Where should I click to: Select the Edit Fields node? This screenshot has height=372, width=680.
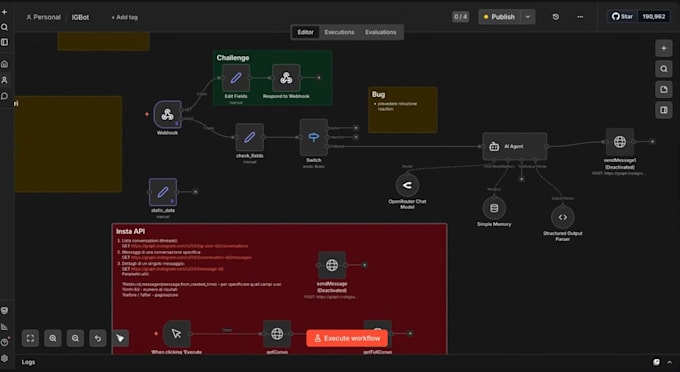(x=236, y=78)
